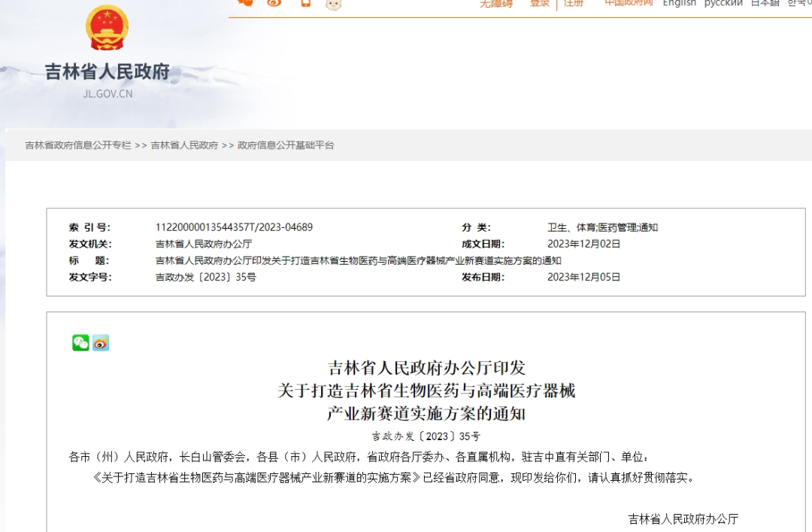Screen dimensions: 812x532
Task: Select the 无障碍 accessibility option
Action: click(x=498, y=4)
